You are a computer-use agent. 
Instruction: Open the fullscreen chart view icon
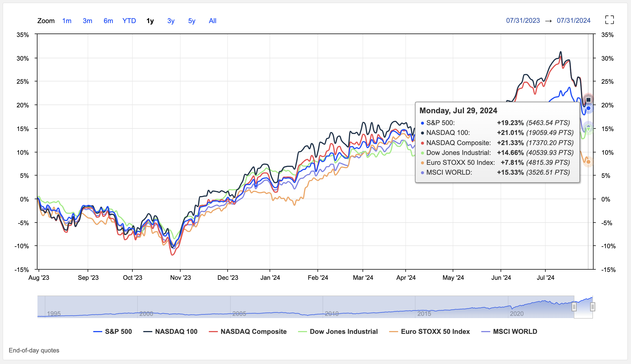pos(609,20)
